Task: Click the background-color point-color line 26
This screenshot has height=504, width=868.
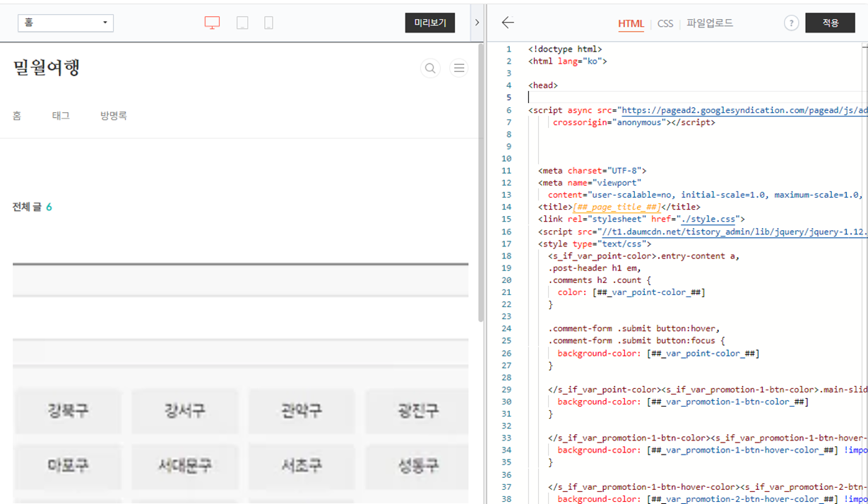Action: [658, 353]
